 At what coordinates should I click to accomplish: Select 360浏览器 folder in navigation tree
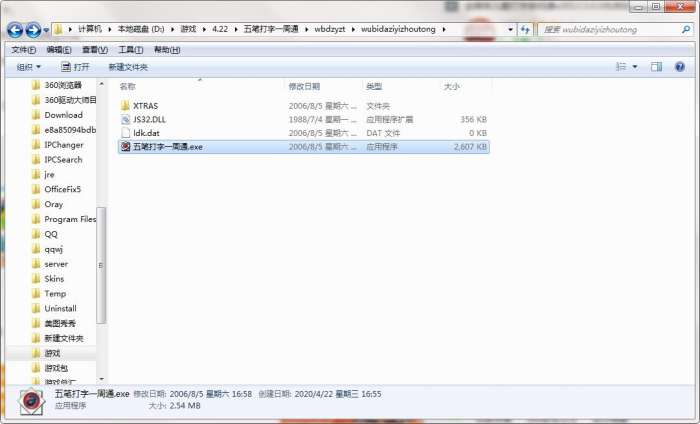tap(63, 85)
